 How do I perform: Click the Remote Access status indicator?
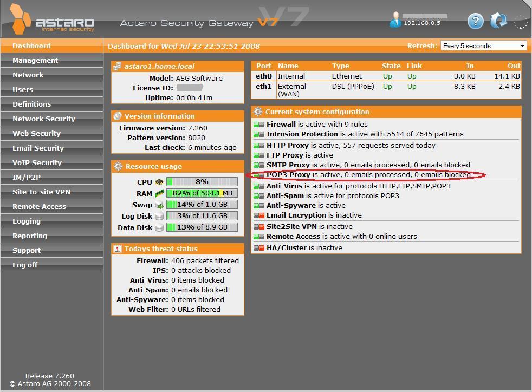pyautogui.click(x=259, y=237)
